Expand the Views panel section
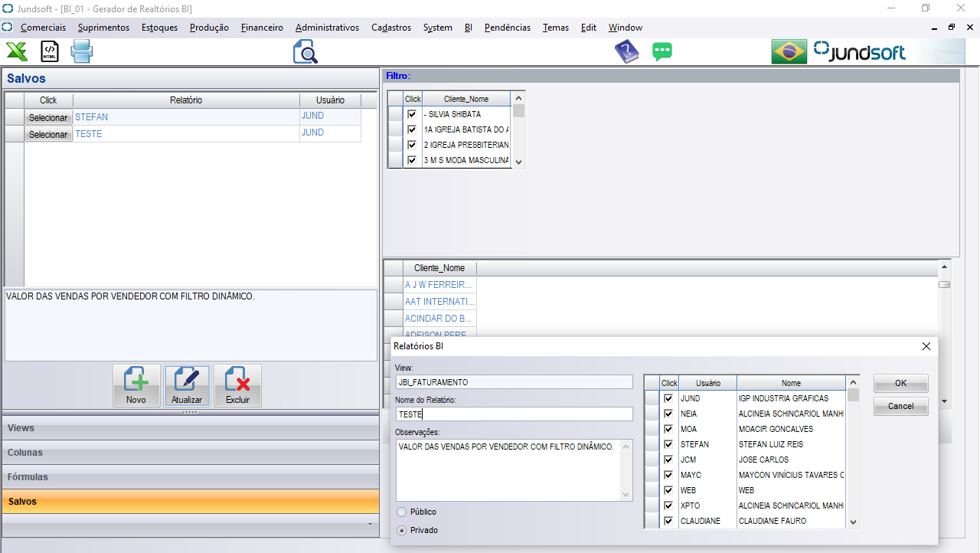 [x=191, y=428]
